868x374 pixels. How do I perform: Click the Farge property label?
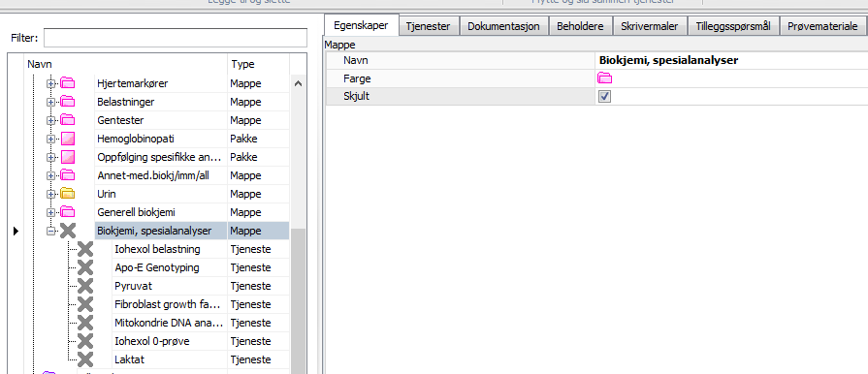pyautogui.click(x=357, y=78)
